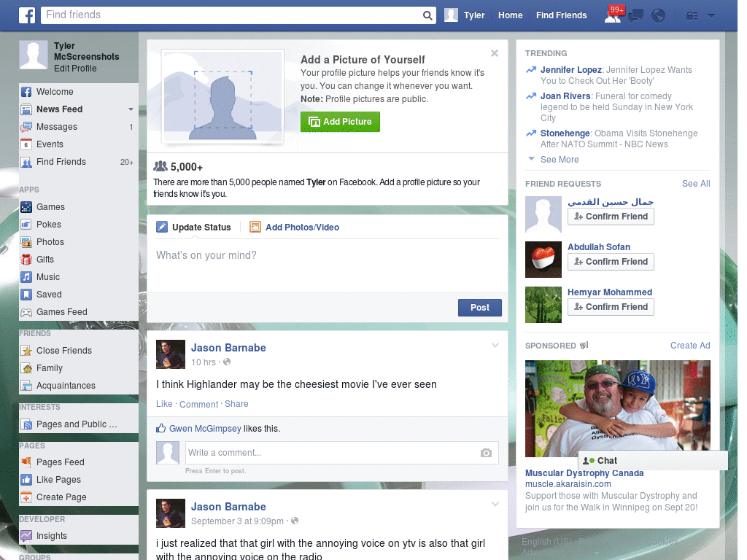This screenshot has height=560, width=747.
Task: Click See All friend requests
Action: tap(696, 184)
